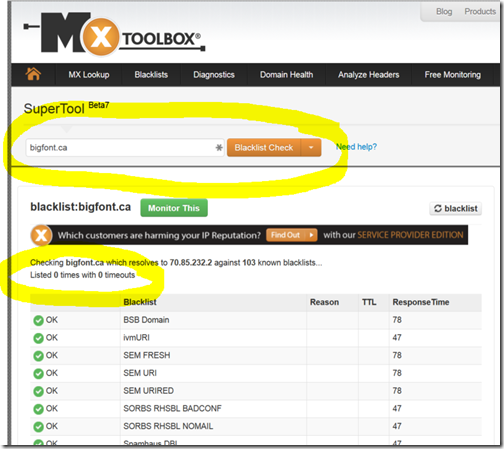Image resolution: width=504 pixels, height=449 pixels.
Task: Sort by the ResponseTime column header
Action: click(421, 302)
